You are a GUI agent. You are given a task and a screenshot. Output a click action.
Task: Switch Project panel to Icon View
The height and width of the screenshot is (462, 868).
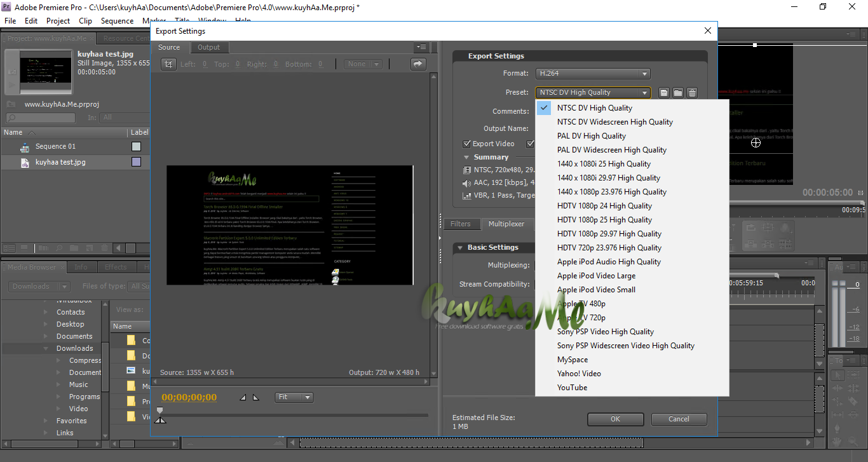click(24, 248)
